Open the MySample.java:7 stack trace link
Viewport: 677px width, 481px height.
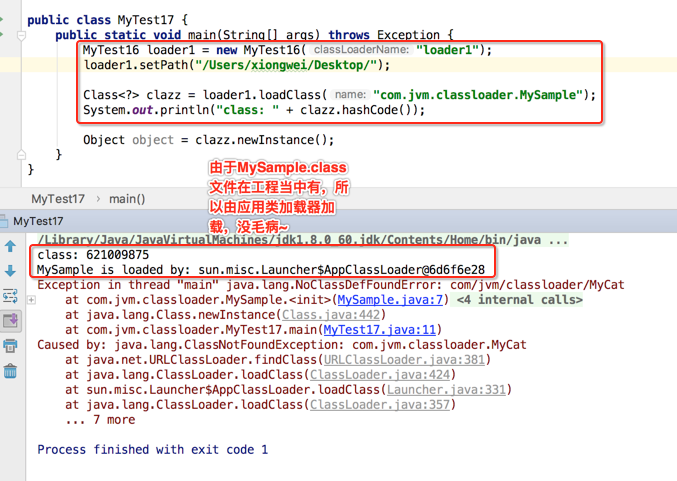click(390, 300)
